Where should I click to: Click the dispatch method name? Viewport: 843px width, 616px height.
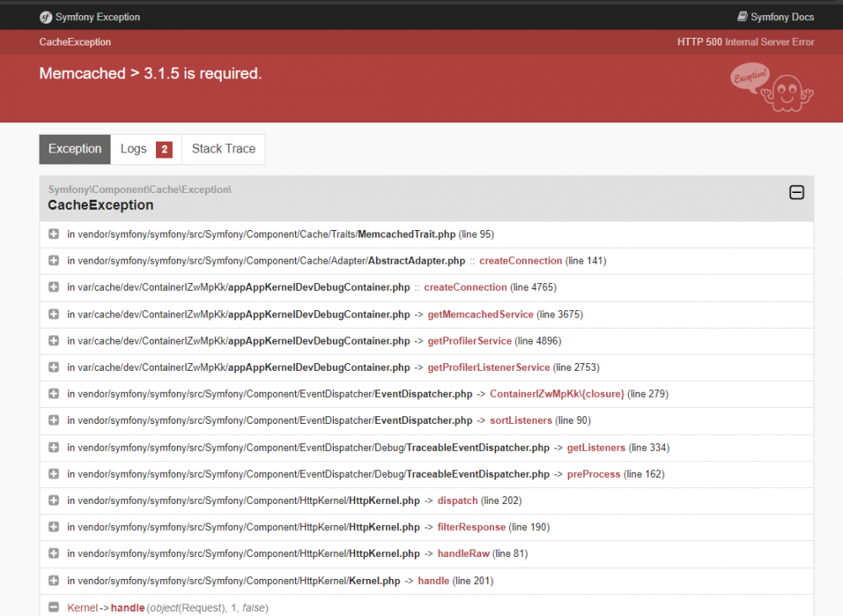coord(457,501)
